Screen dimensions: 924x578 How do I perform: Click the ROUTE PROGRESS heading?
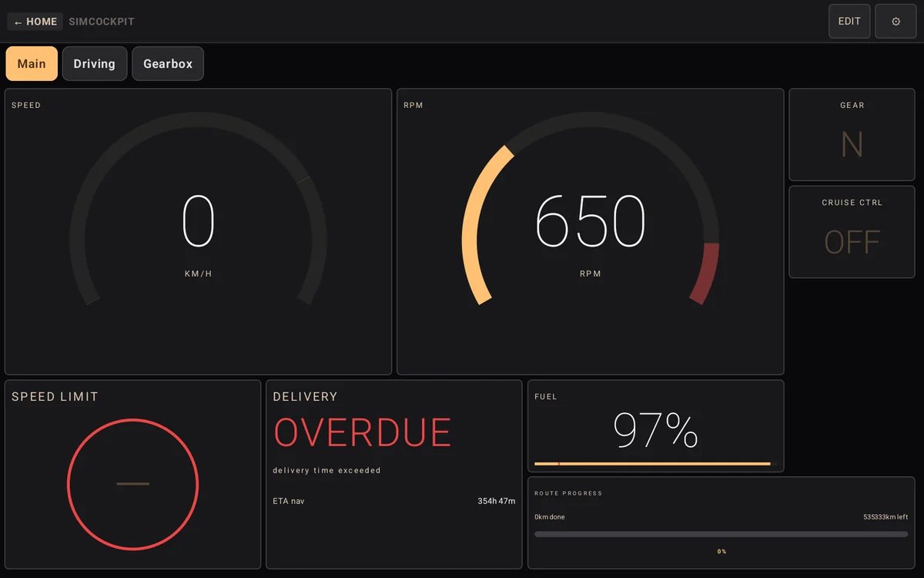pos(568,493)
